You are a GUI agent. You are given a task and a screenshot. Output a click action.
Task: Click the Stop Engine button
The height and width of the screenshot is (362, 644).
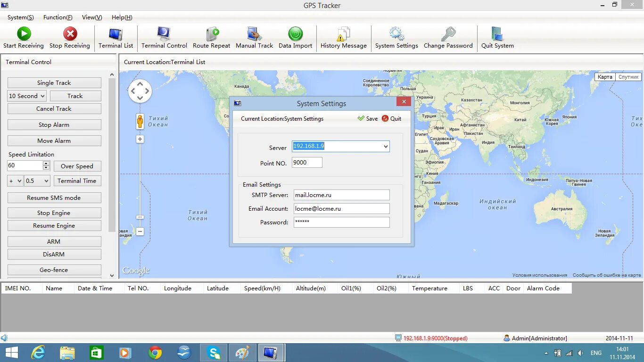point(54,213)
